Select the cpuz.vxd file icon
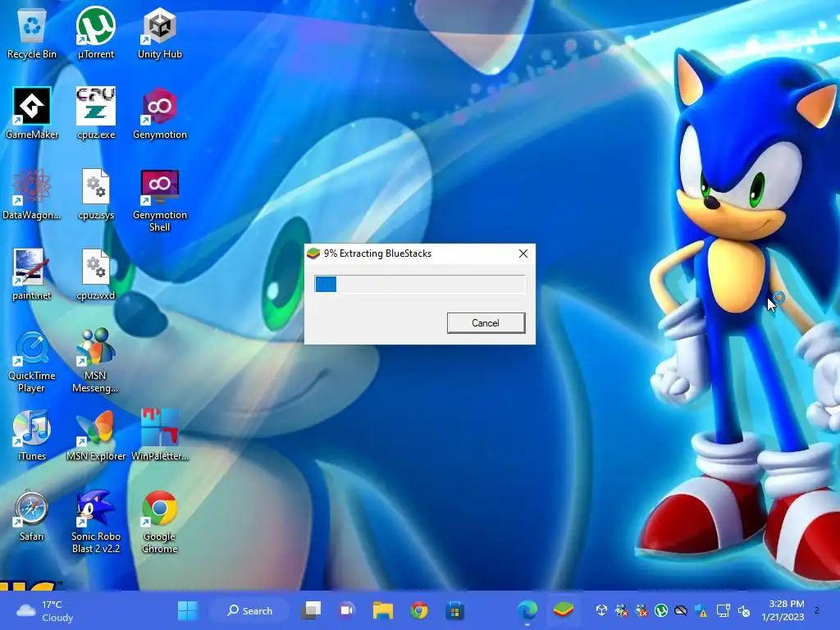Image resolution: width=840 pixels, height=630 pixels. pyautogui.click(x=96, y=274)
